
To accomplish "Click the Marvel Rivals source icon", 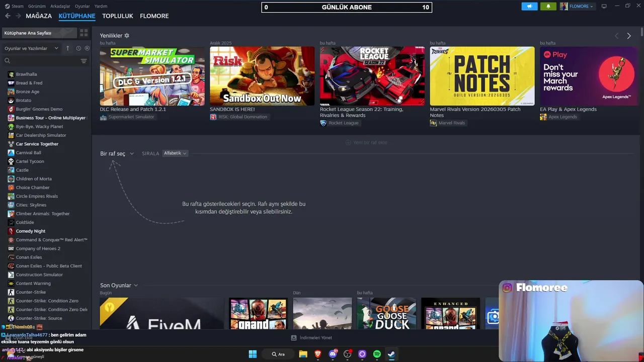I will tap(433, 123).
